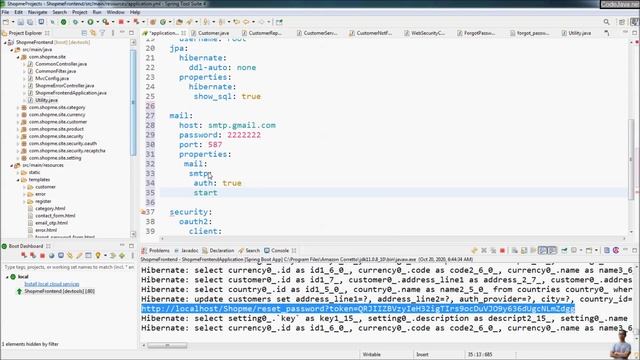Maximize the Console view
Viewport: 640px width, 360px height.
pos(634,250)
